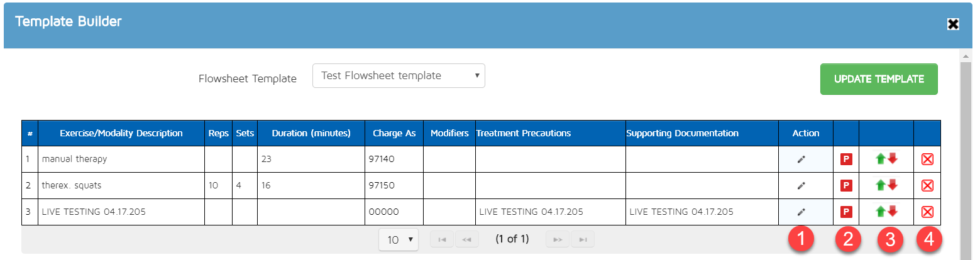Click the pencil icon for therex. squats row
This screenshot has height=260, width=980.
[801, 186]
